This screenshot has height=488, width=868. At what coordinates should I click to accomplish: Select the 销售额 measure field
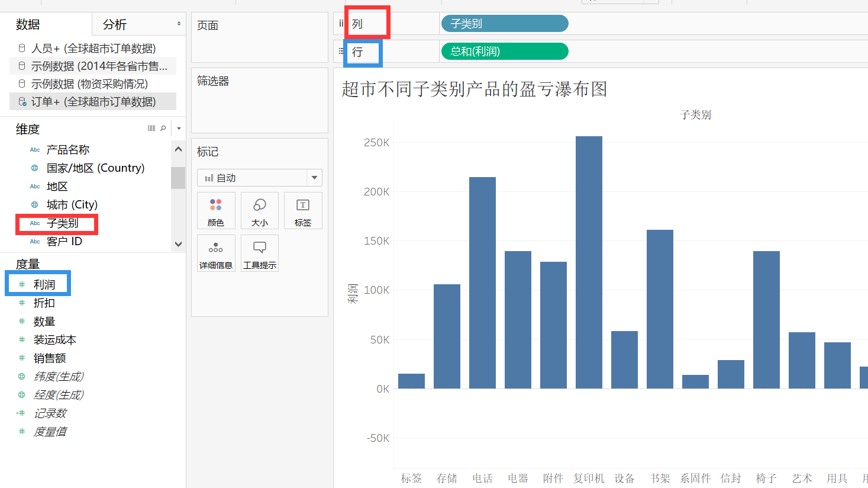click(50, 358)
